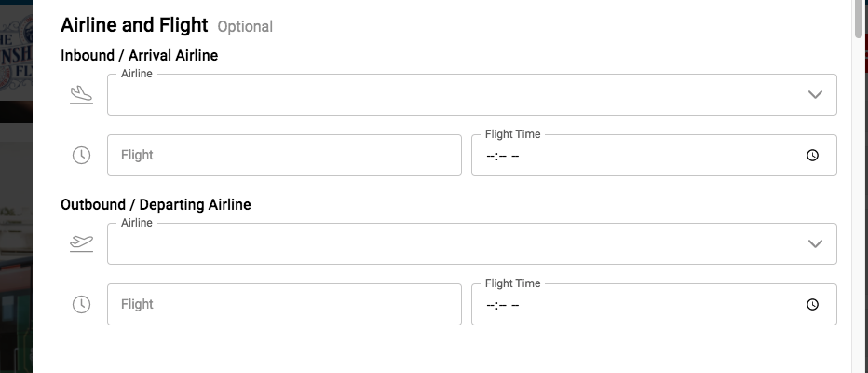Click the "Airline and Flight" section heading
The width and height of the screenshot is (868, 373).
click(x=134, y=25)
